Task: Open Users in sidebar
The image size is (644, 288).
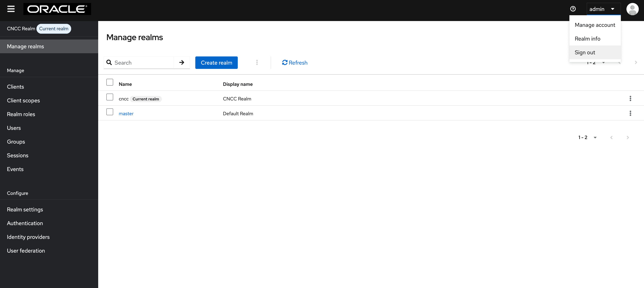Action: coord(49,128)
